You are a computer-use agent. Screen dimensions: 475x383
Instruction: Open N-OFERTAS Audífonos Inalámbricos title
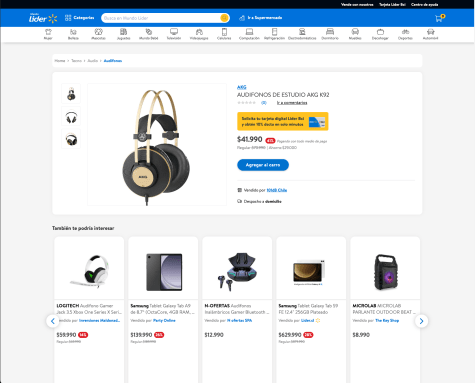tap(237, 309)
